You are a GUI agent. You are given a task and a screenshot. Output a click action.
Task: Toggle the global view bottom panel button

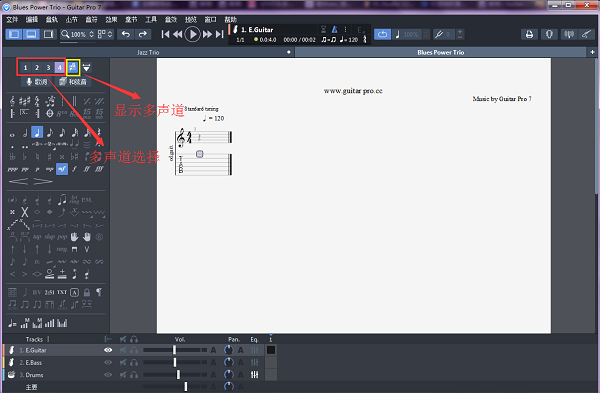point(31,34)
